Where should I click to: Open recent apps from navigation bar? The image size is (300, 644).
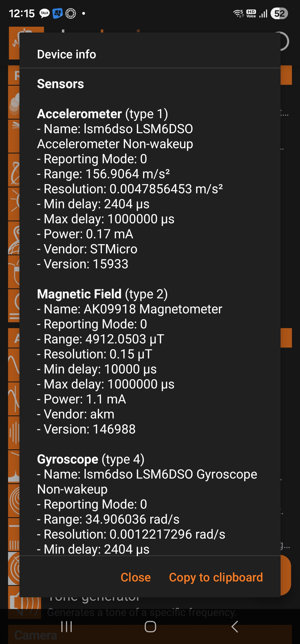pyautogui.click(x=67, y=627)
